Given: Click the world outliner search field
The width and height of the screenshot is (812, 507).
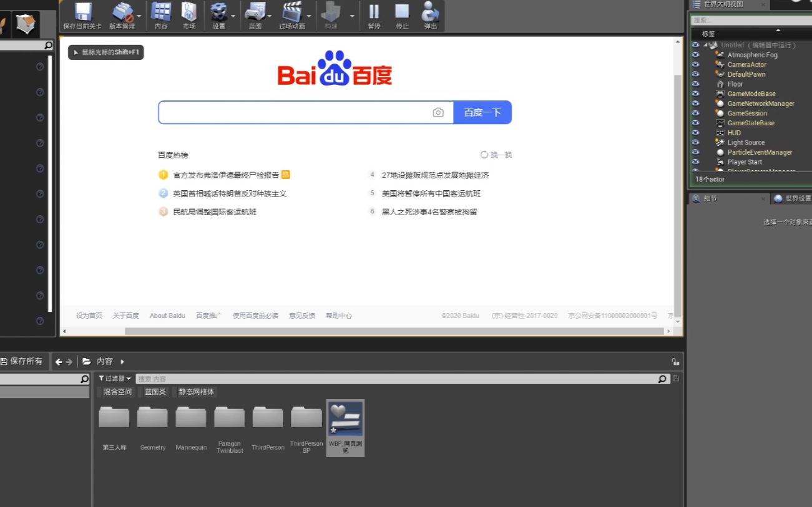Looking at the screenshot, I should pyautogui.click(x=751, y=21).
